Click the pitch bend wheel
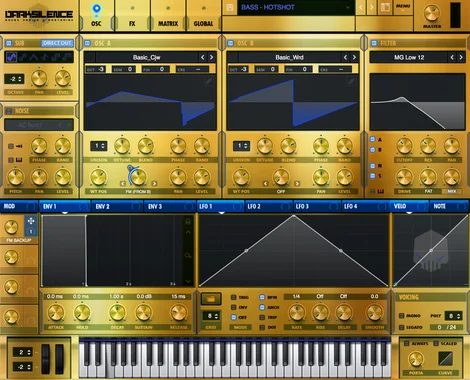This screenshot has height=380, width=470. pyautogui.click(x=45, y=359)
